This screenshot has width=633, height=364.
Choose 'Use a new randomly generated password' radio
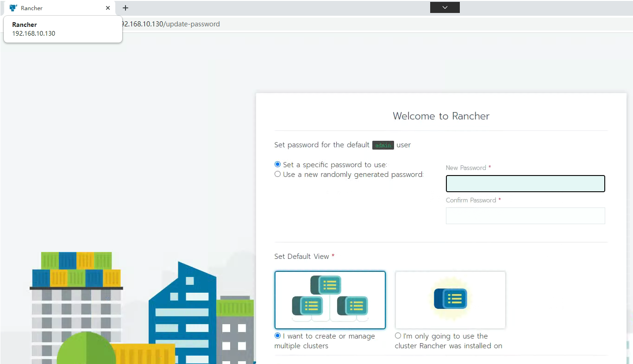tap(278, 174)
